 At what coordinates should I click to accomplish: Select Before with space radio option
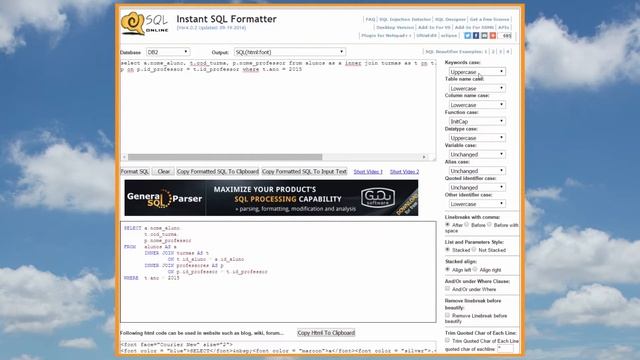[489, 224]
